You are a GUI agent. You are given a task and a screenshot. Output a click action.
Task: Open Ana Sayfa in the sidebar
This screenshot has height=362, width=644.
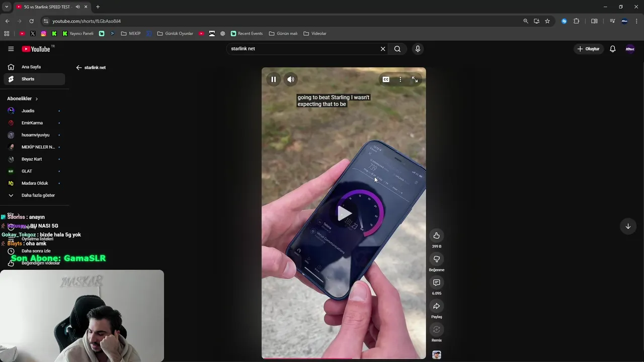coord(34,67)
